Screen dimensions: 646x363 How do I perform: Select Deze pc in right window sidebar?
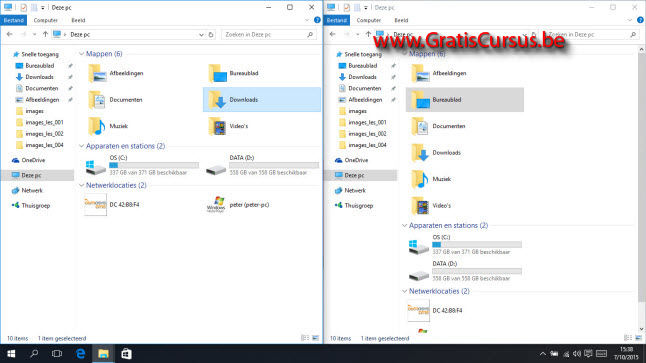(x=360, y=175)
